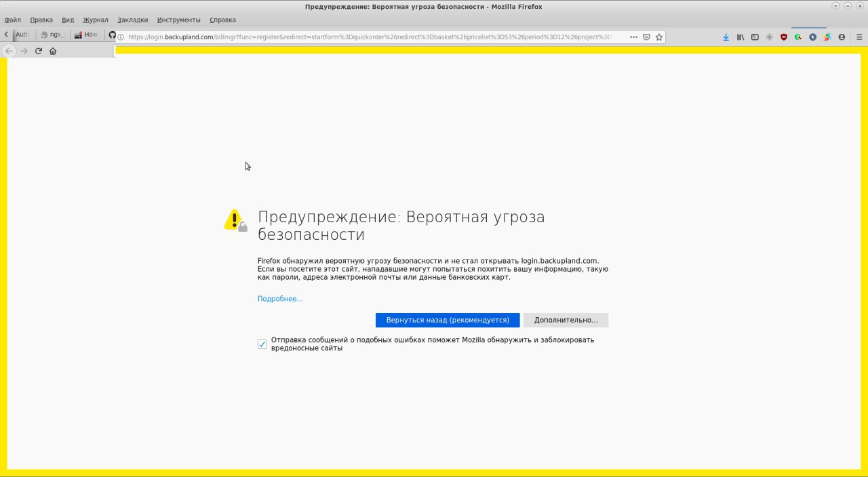Screen dimensions: 868x477
Task: Reload the current page
Action: [39, 51]
